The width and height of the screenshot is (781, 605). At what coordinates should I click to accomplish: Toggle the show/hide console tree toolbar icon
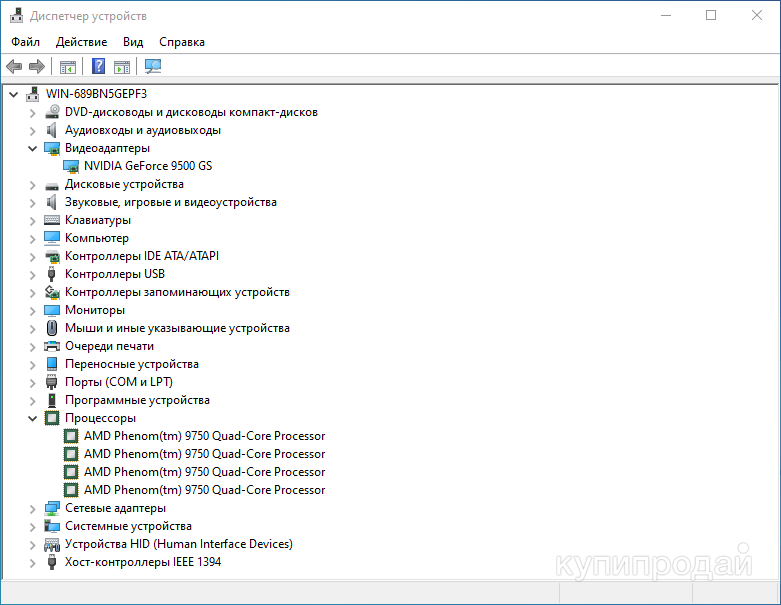pyautogui.click(x=68, y=67)
